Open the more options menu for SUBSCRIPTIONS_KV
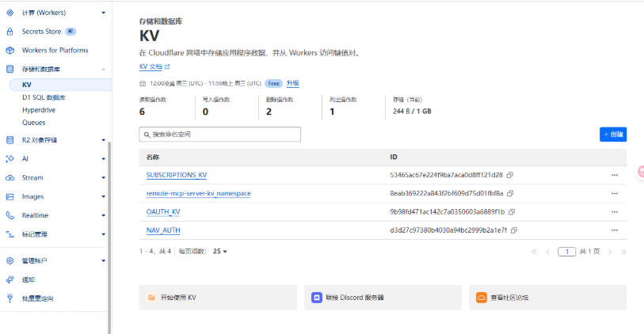644x334 pixels. click(615, 175)
